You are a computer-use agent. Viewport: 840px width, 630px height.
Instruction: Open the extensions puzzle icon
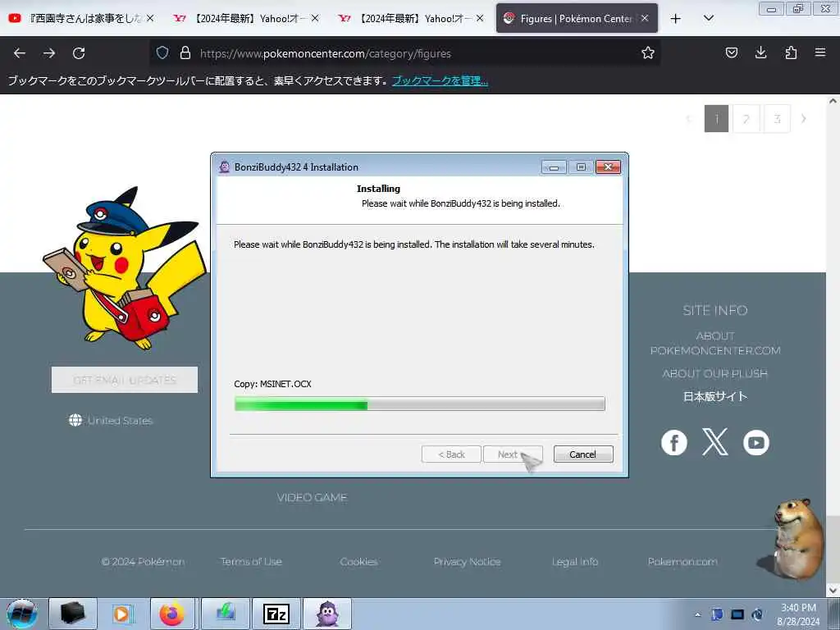791,52
